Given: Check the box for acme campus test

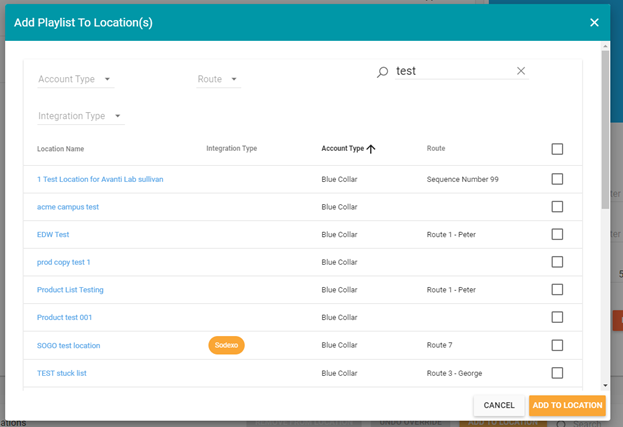Looking at the screenshot, I should tap(557, 207).
